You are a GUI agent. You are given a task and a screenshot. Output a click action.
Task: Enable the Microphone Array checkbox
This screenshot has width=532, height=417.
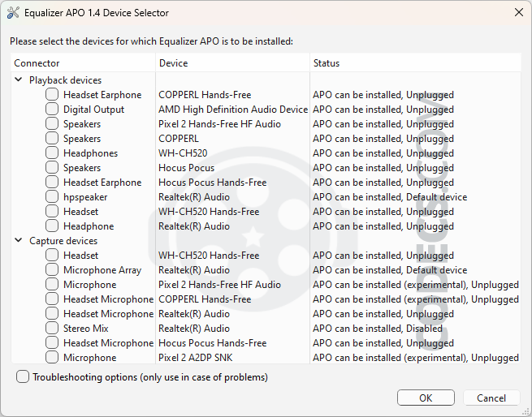coord(52,269)
